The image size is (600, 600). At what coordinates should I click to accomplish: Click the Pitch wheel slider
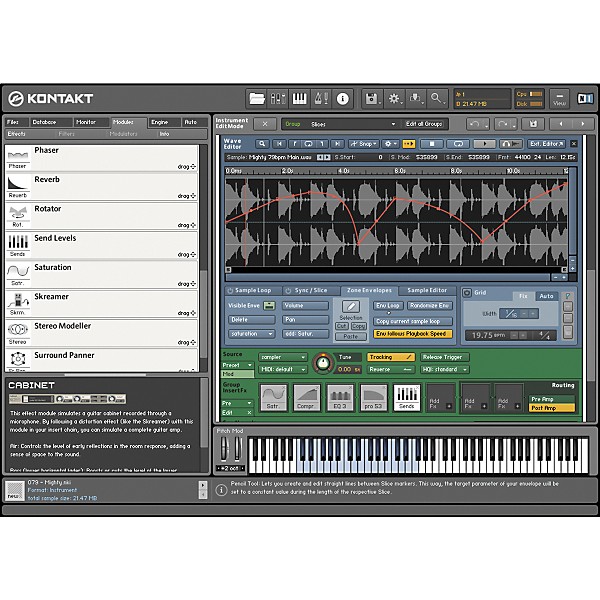coord(224,448)
